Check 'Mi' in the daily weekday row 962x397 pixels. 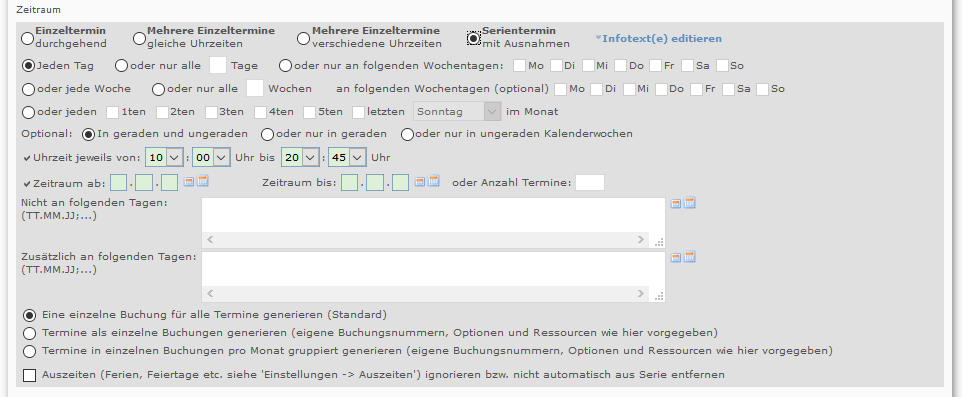tap(588, 66)
